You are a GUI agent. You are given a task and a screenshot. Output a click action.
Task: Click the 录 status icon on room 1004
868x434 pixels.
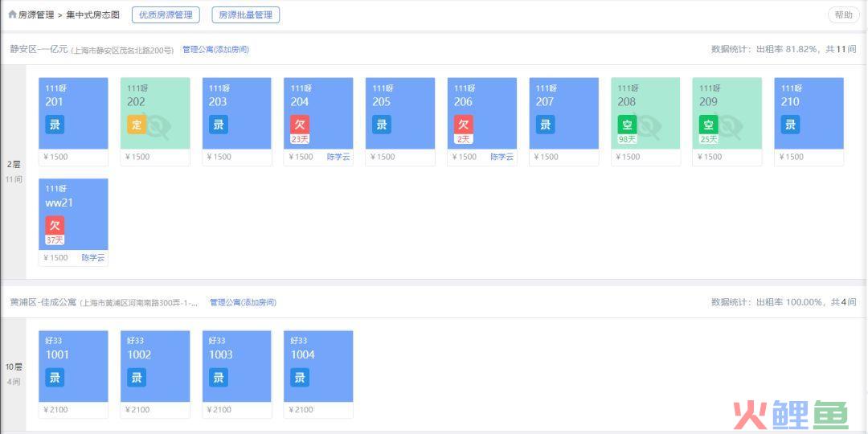pyautogui.click(x=300, y=378)
